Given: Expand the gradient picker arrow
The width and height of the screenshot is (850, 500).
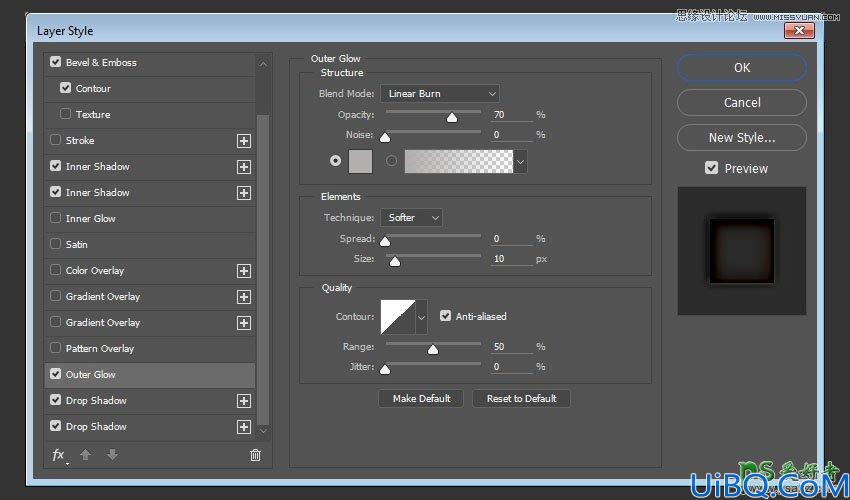Looking at the screenshot, I should (x=520, y=162).
